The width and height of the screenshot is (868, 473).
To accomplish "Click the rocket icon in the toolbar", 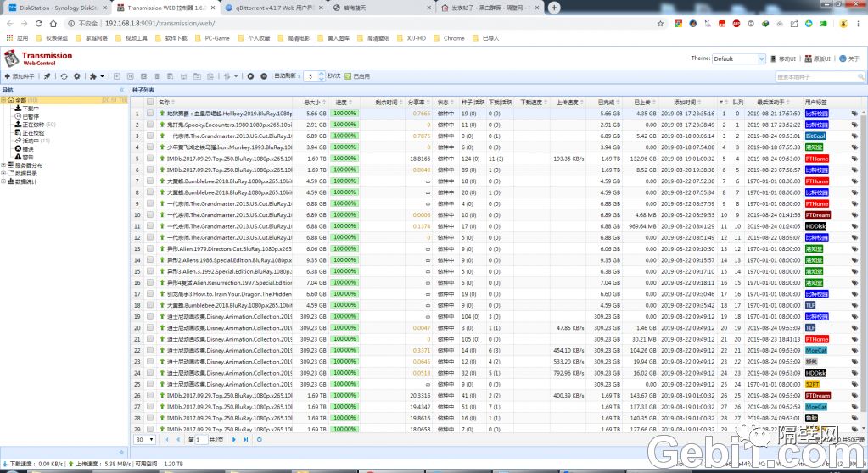I will pyautogui.click(x=47, y=76).
